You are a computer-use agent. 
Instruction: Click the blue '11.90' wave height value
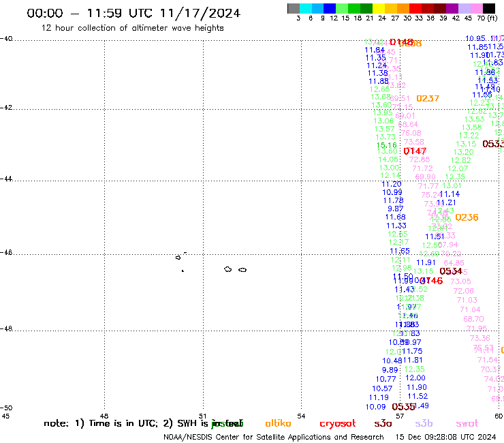pos(417,387)
